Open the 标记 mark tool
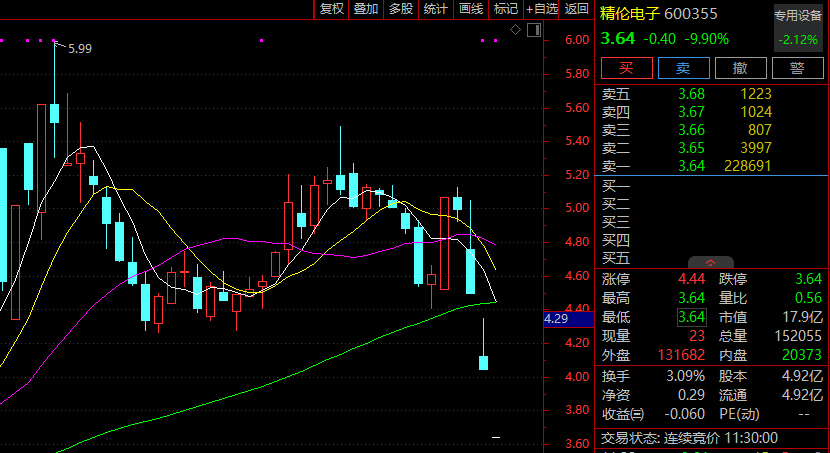Image resolution: width=830 pixels, height=453 pixels. tap(506, 9)
